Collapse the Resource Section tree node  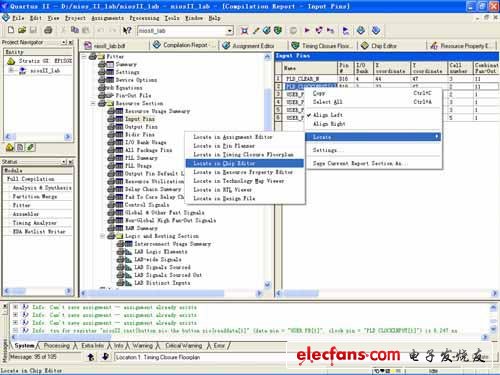[93, 104]
